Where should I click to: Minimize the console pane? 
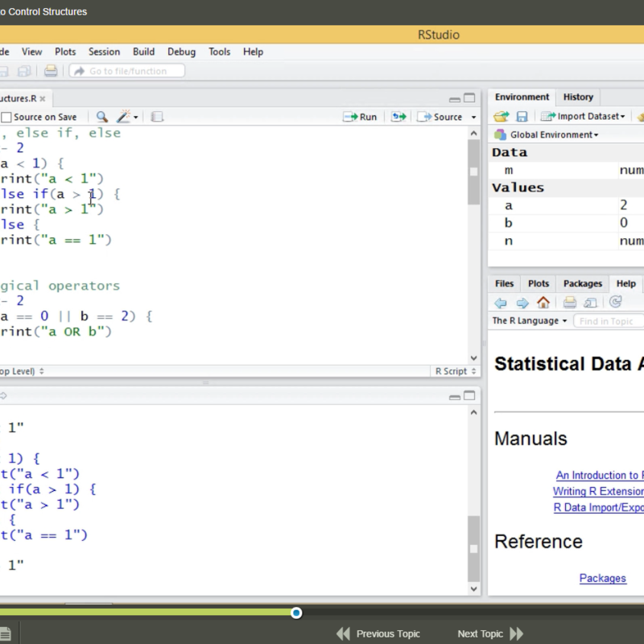455,397
